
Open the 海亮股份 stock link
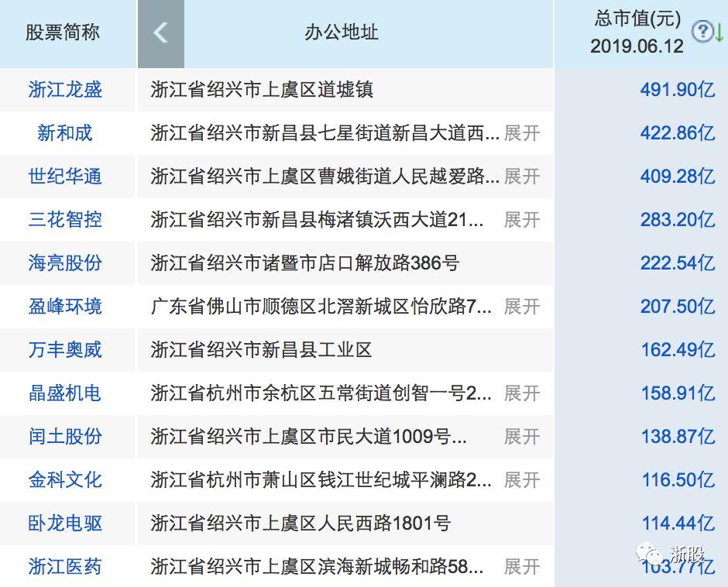coord(65,263)
